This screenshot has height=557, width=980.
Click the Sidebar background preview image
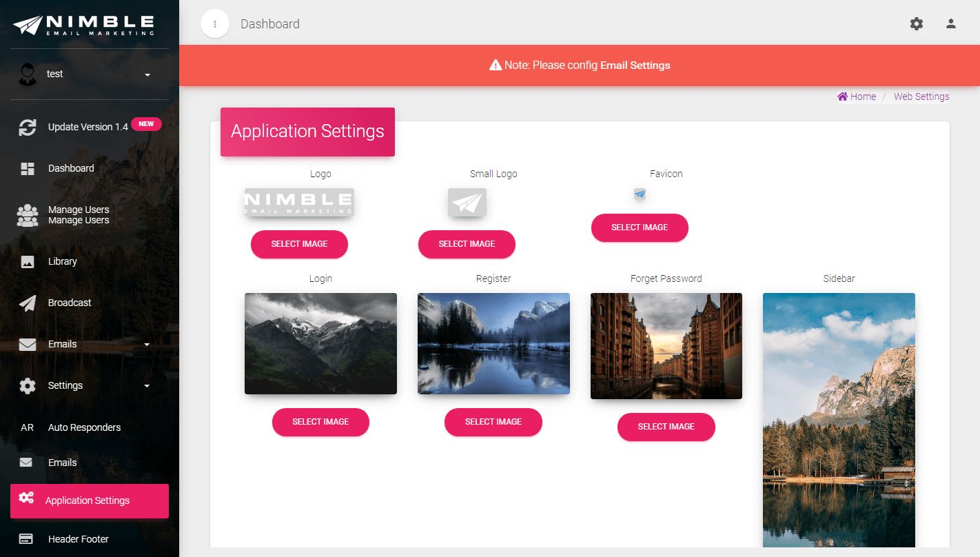point(839,421)
